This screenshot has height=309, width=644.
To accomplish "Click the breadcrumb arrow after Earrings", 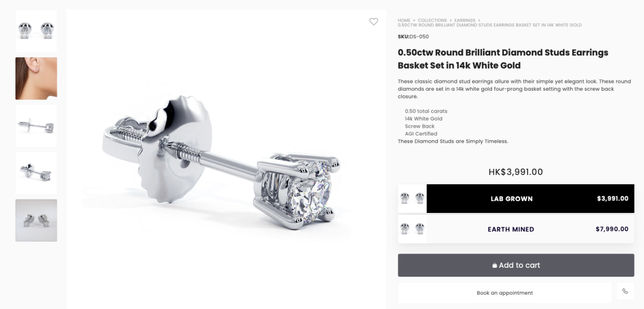I will pos(479,20).
